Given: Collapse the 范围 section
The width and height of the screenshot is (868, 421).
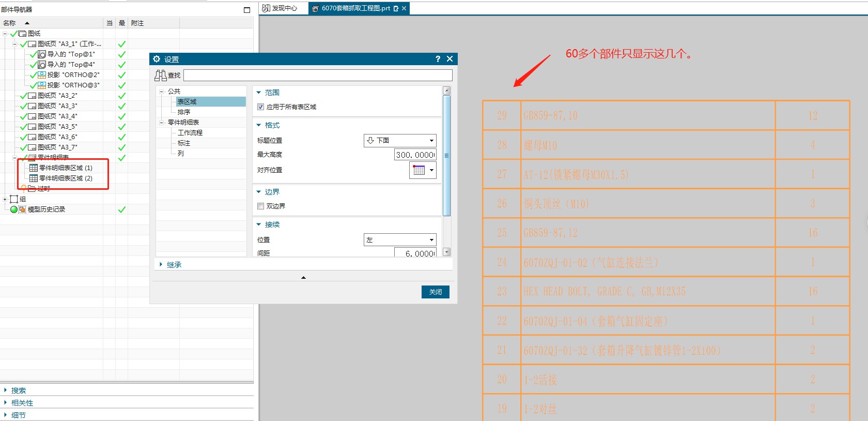Looking at the screenshot, I should pyautogui.click(x=259, y=93).
